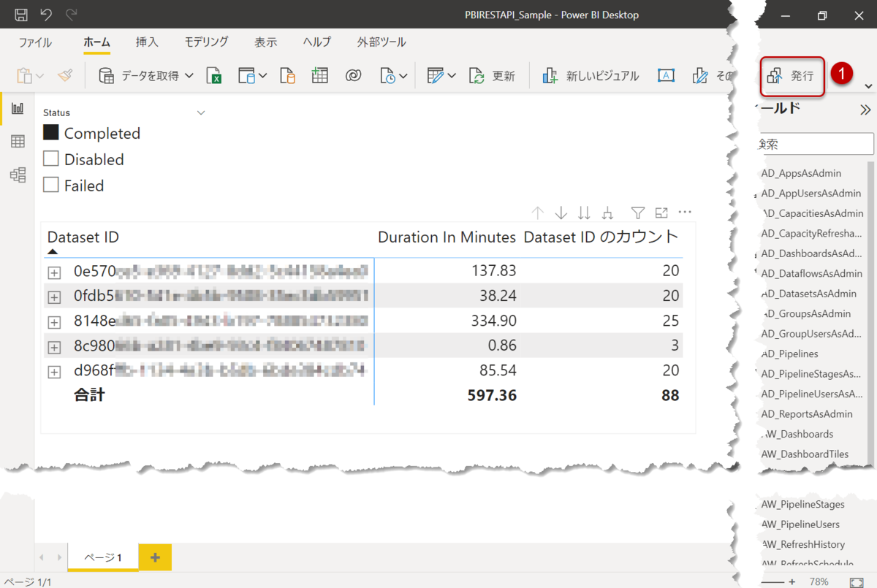Open the ファイル menu
877x588 pixels.
click(35, 42)
